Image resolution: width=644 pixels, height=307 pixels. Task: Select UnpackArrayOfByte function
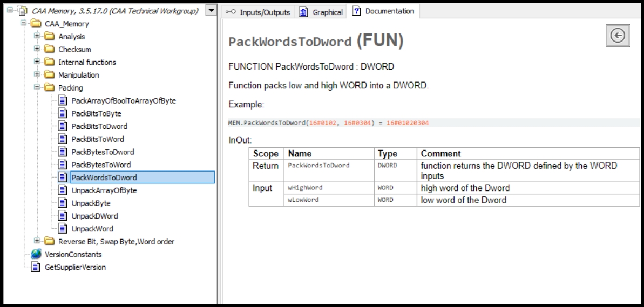(x=104, y=190)
